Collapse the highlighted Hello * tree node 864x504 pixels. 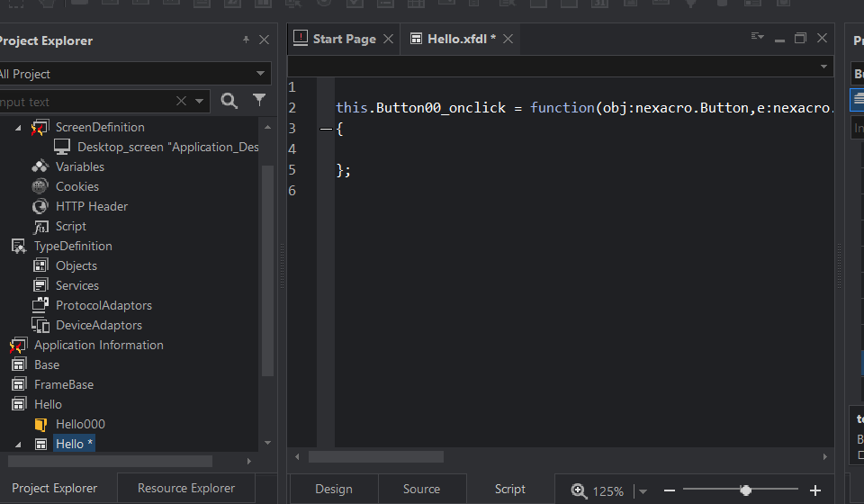[x=18, y=445]
